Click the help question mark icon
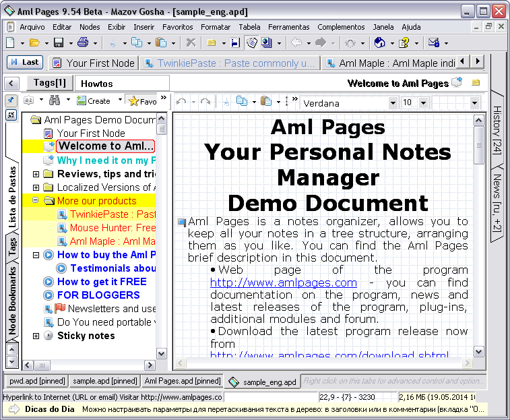Screen dimensions: 510x420 tap(404, 42)
